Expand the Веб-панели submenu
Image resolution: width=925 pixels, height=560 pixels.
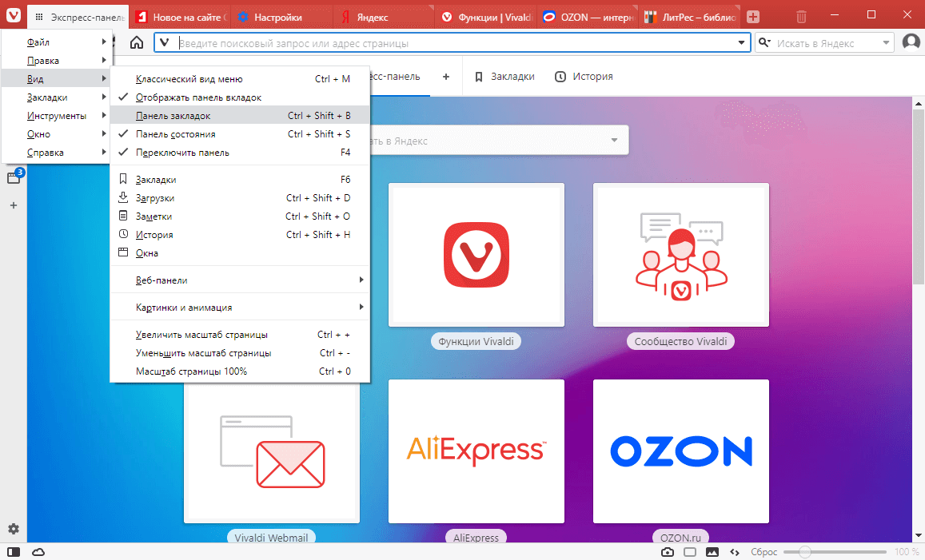tap(240, 280)
